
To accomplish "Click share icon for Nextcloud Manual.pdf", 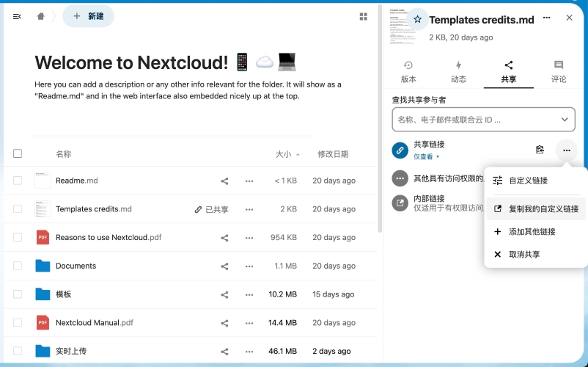I will point(225,323).
